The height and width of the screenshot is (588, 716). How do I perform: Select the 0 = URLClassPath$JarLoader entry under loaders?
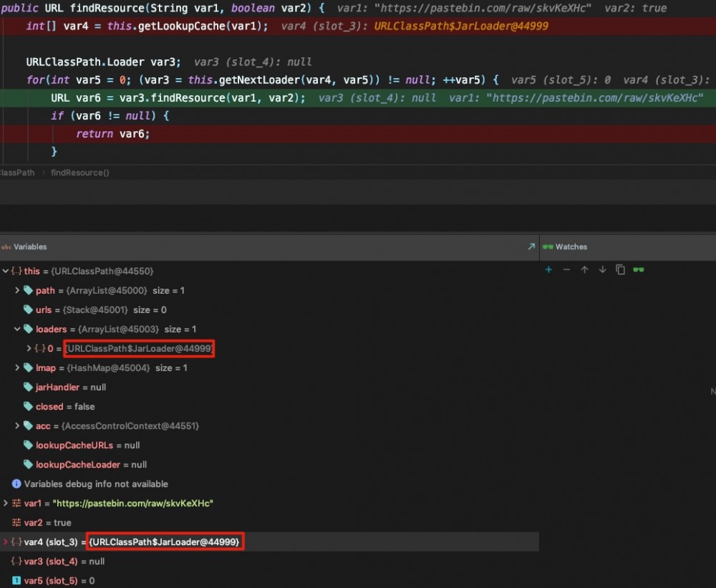click(139, 348)
